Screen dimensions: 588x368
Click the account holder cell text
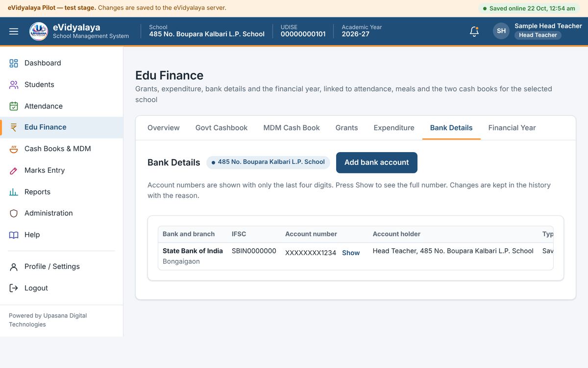coord(453,251)
